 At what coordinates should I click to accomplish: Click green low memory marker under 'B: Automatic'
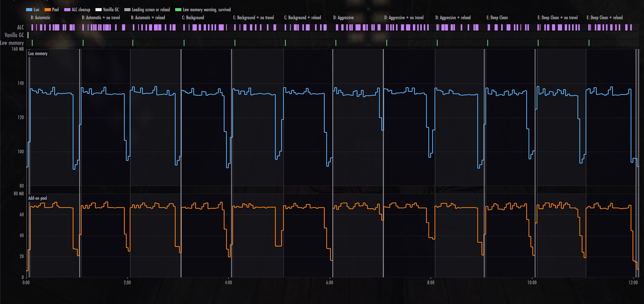32,43
